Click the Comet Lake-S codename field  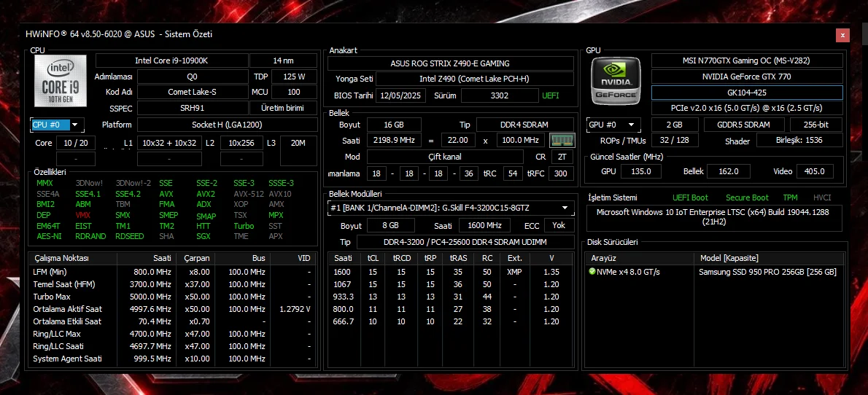pos(192,92)
